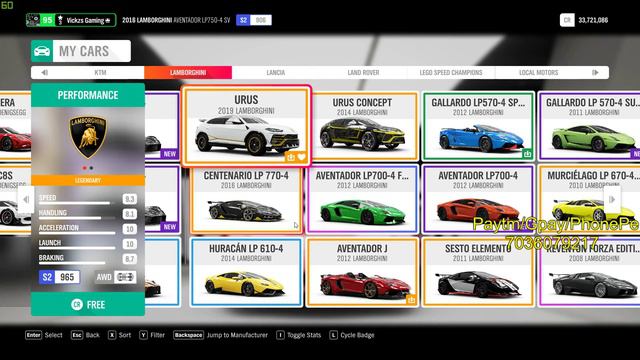Select the Reventón Forza Edition card
The height and width of the screenshot is (360, 640).
pos(589,272)
